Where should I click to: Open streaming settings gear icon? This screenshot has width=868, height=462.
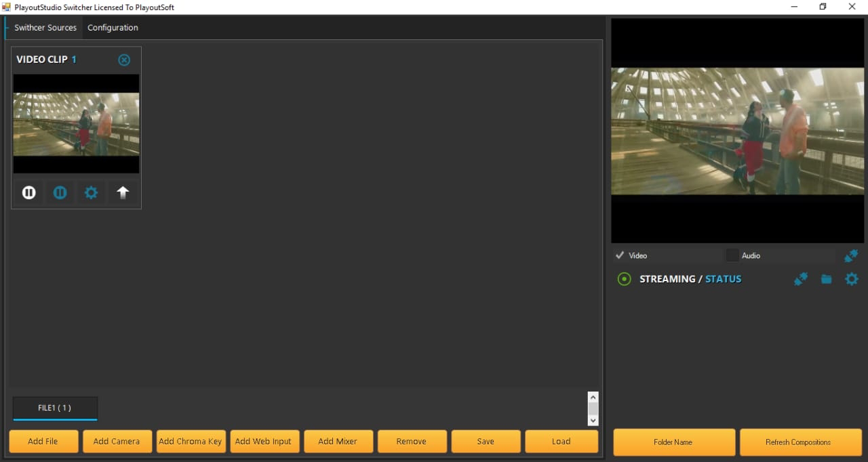point(852,278)
